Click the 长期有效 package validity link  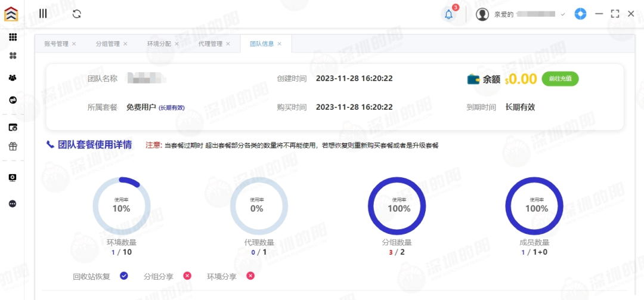click(x=172, y=108)
